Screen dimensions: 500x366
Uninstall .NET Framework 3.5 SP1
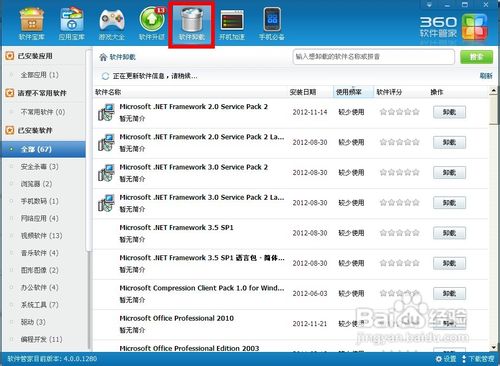click(x=449, y=233)
